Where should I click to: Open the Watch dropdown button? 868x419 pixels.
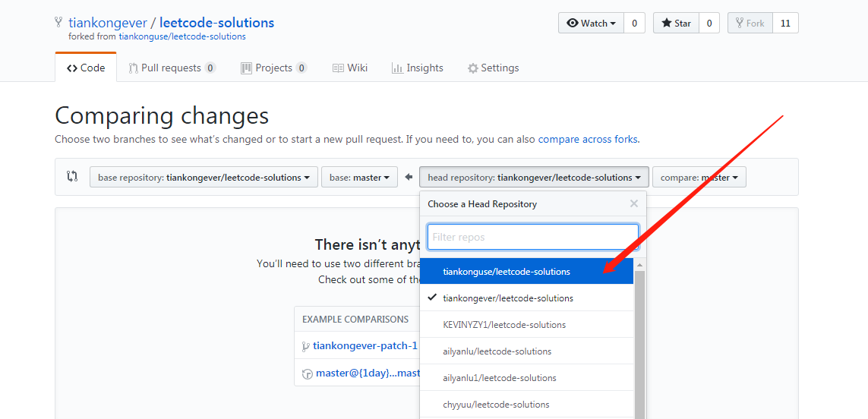point(592,24)
